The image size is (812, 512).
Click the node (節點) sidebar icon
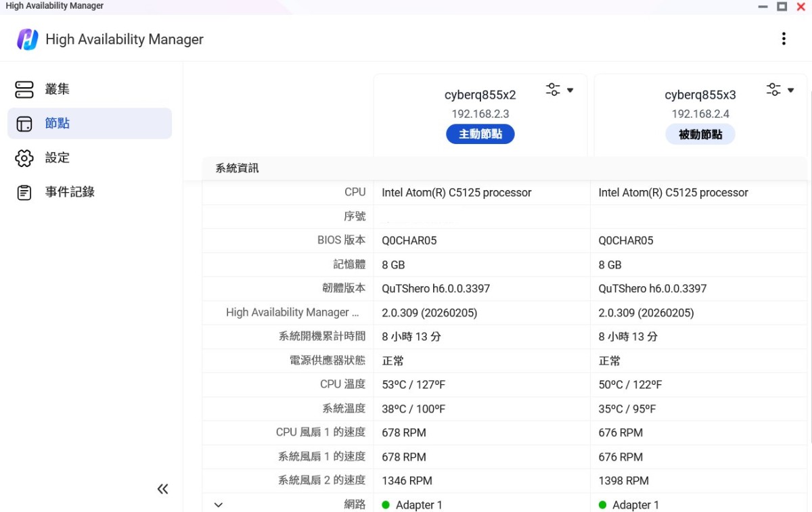click(x=24, y=124)
